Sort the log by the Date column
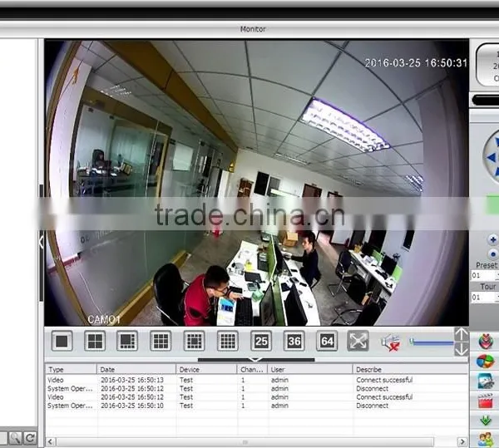The image size is (499, 448). [136, 370]
